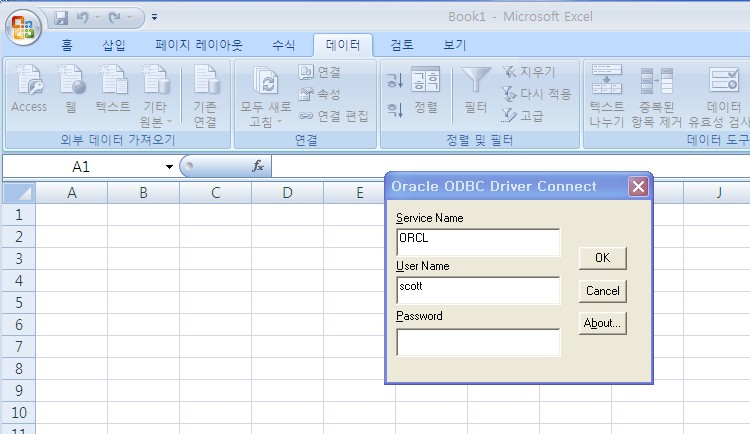Image resolution: width=750 pixels, height=434 pixels.
Task: Sort ascending with the top sort icon
Action: (395, 80)
